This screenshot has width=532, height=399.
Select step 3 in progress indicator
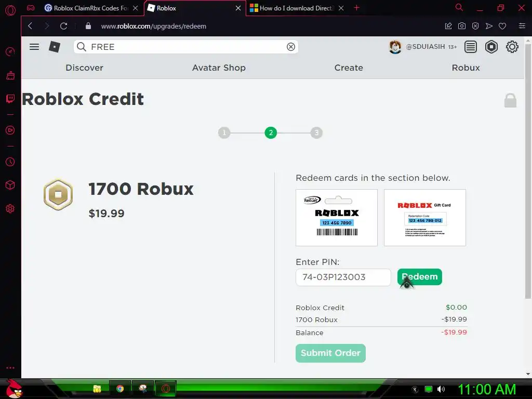pos(316,132)
